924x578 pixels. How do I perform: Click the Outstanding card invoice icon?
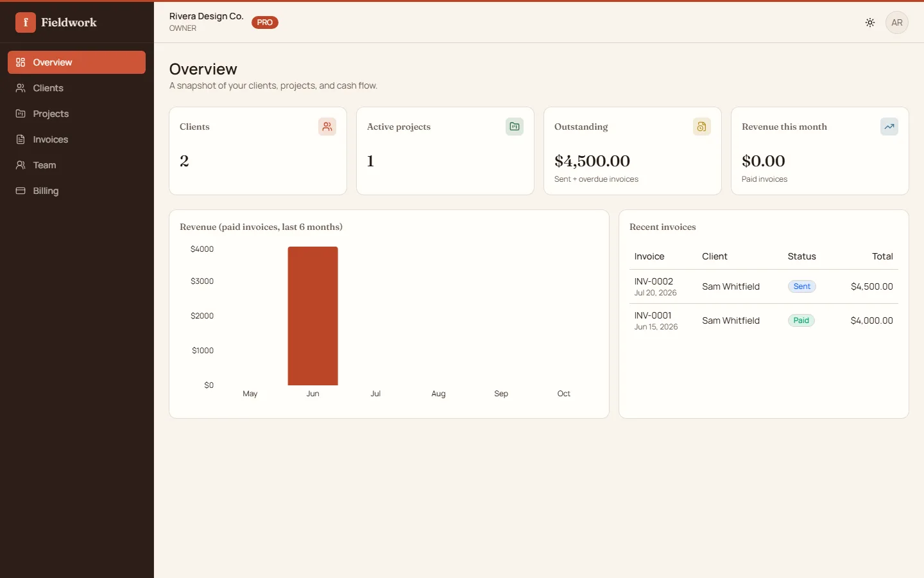pyautogui.click(x=702, y=127)
